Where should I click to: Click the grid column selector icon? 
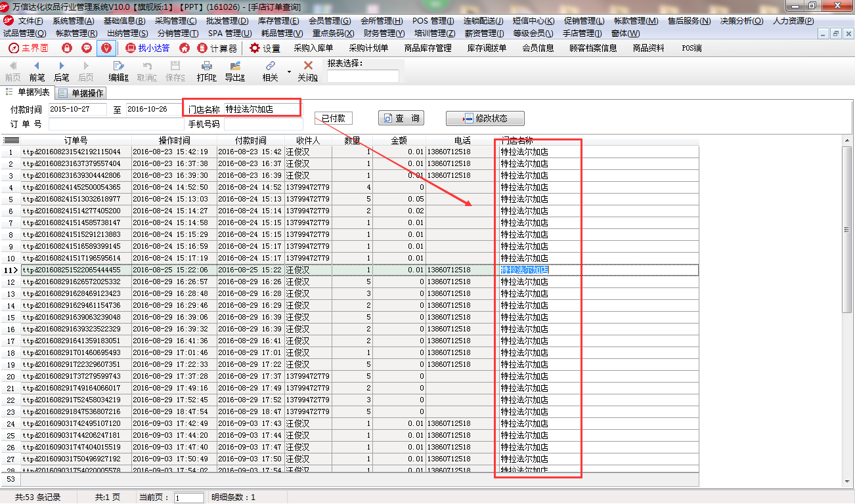pos(11,140)
